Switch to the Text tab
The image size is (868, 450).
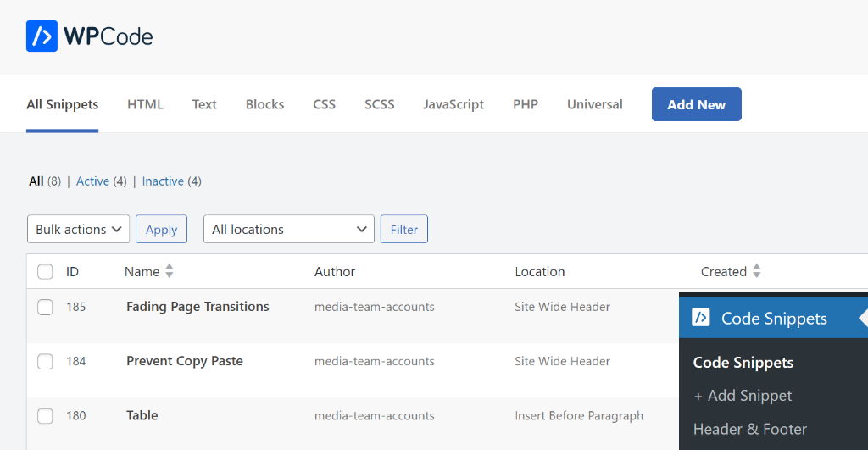(x=204, y=104)
